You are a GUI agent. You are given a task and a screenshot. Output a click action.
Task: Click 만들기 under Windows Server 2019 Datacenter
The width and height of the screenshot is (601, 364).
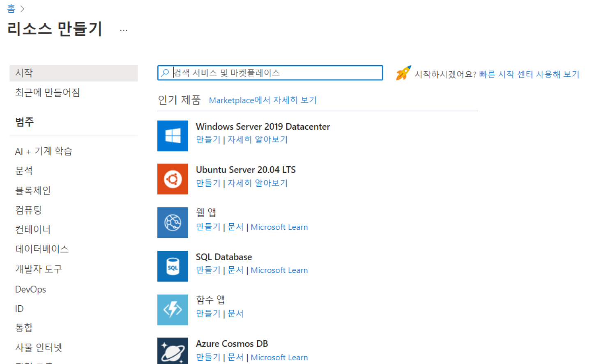208,140
